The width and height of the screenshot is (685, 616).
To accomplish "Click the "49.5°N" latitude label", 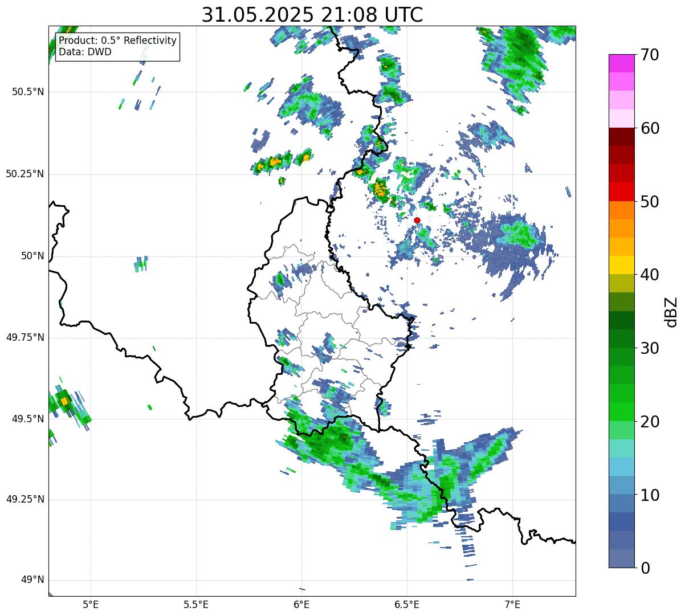I will pos(28,419).
